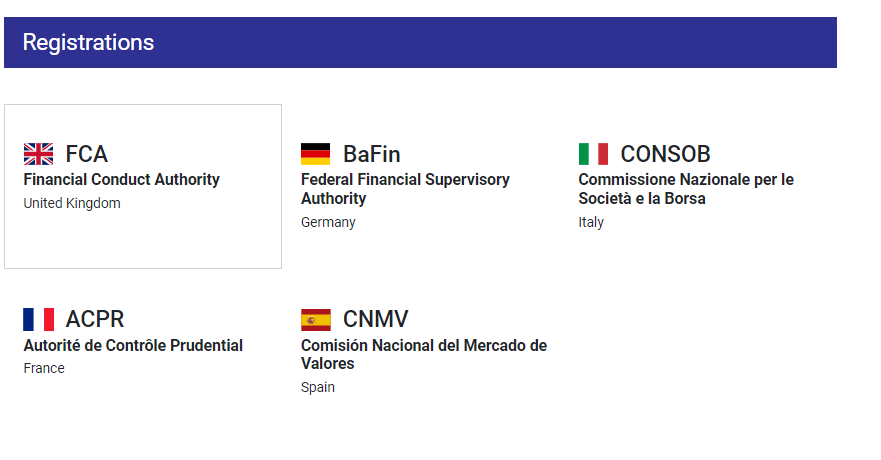The height and width of the screenshot is (460, 881).
Task: Click the France country label
Action: click(x=44, y=368)
